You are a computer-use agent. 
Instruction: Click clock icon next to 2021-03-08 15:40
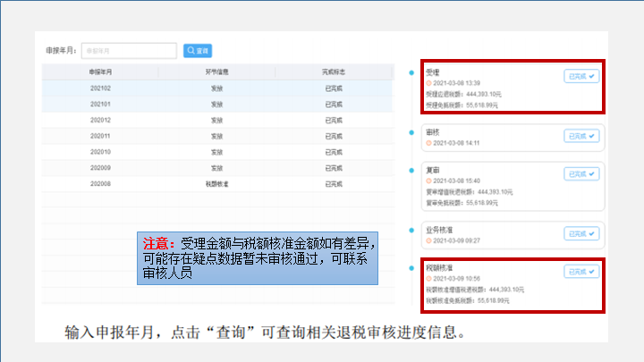tap(428, 181)
